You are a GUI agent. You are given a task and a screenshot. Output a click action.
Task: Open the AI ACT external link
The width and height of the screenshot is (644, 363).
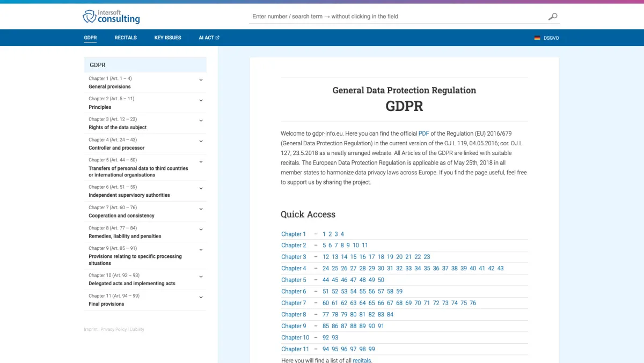coord(209,38)
